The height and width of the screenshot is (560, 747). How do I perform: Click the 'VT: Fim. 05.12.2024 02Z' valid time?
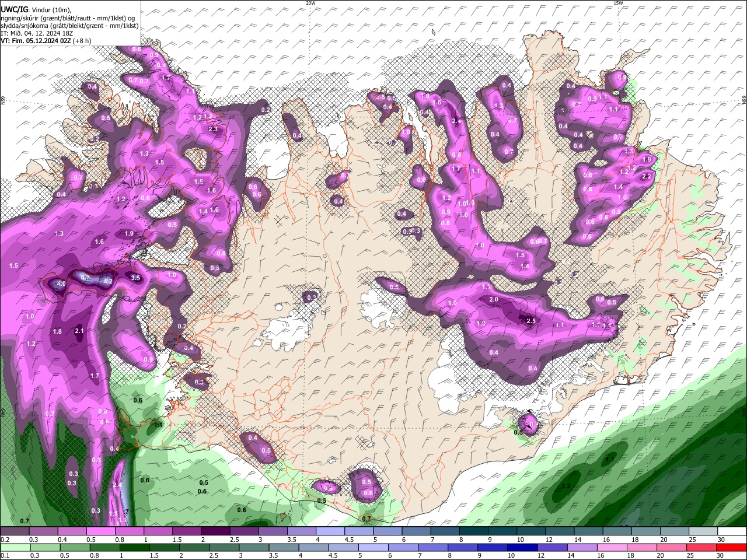(x=34, y=41)
